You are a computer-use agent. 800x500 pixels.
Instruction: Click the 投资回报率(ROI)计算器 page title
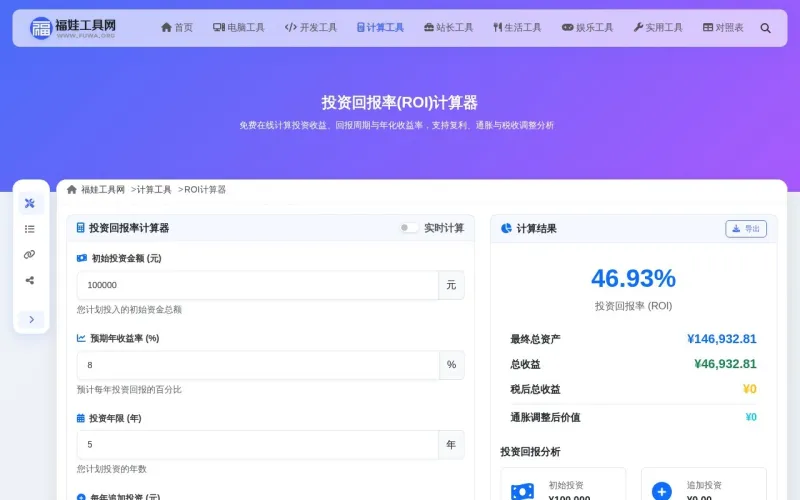399,103
